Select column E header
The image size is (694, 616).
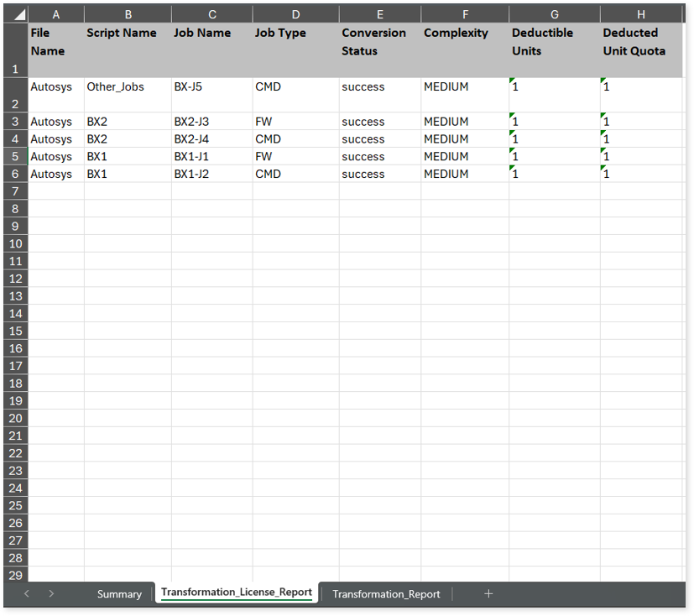(x=380, y=14)
